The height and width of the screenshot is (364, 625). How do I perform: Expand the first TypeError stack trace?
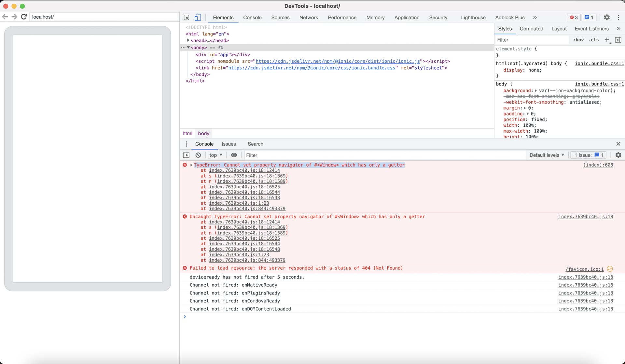point(191,165)
